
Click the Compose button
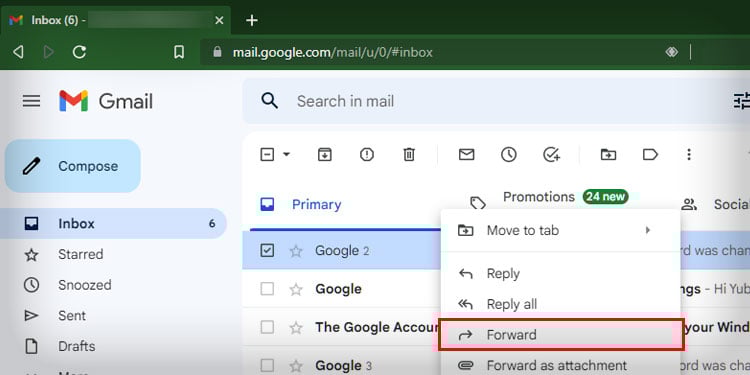73,166
